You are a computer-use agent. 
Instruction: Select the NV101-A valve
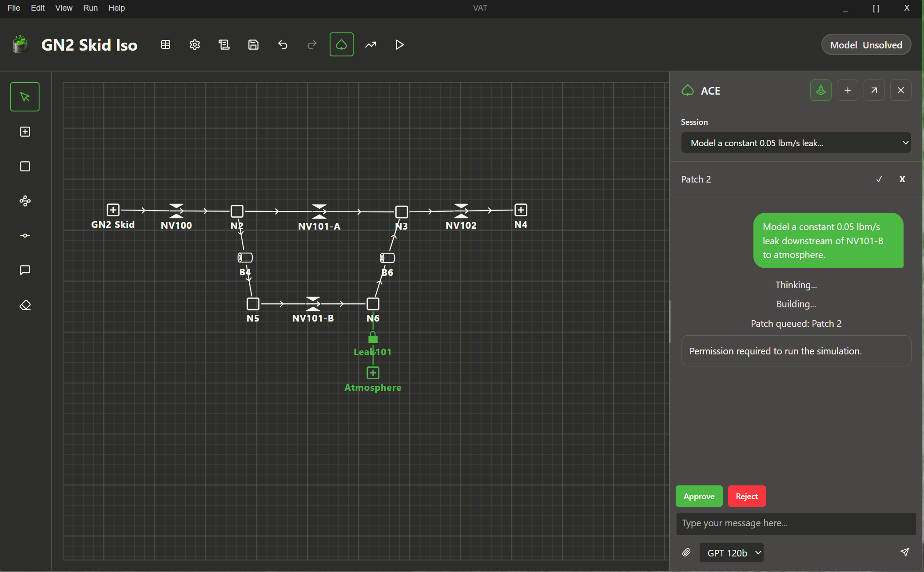[319, 211]
